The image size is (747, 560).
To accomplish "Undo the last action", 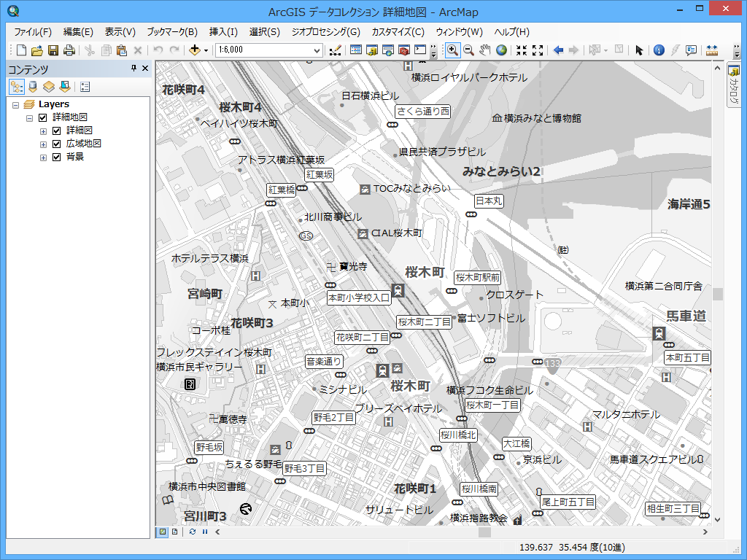I will (x=158, y=50).
